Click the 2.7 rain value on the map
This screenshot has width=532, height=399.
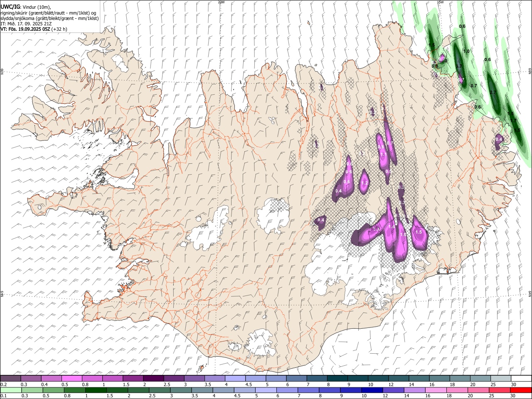pos(493,92)
